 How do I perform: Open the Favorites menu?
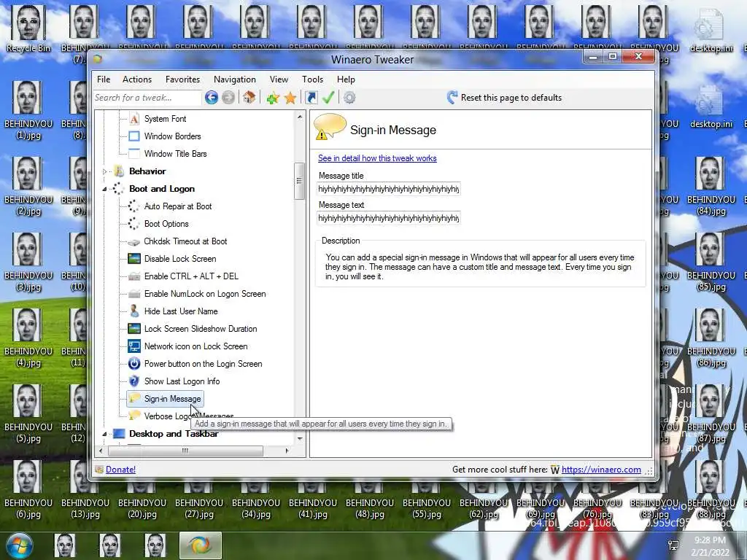[x=183, y=79]
